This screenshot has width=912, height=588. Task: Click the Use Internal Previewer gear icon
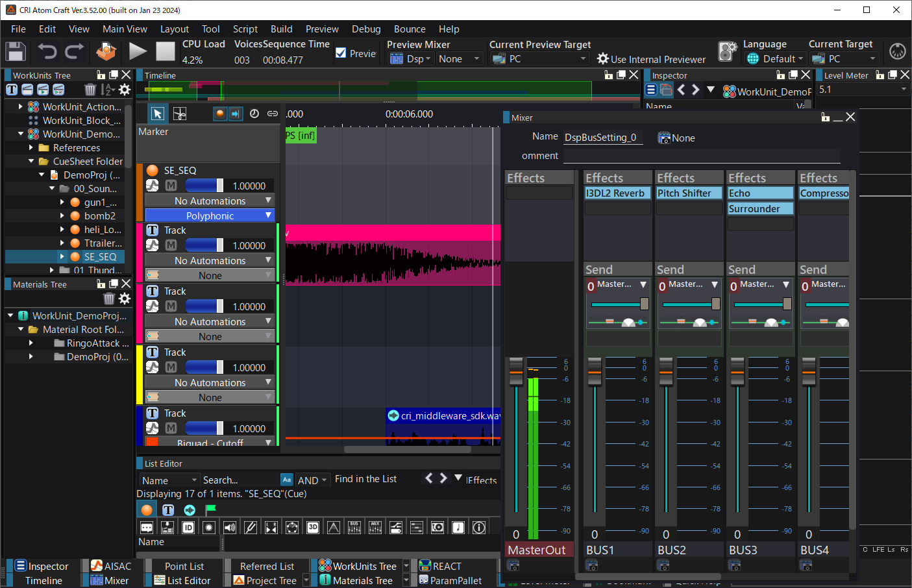tap(602, 59)
